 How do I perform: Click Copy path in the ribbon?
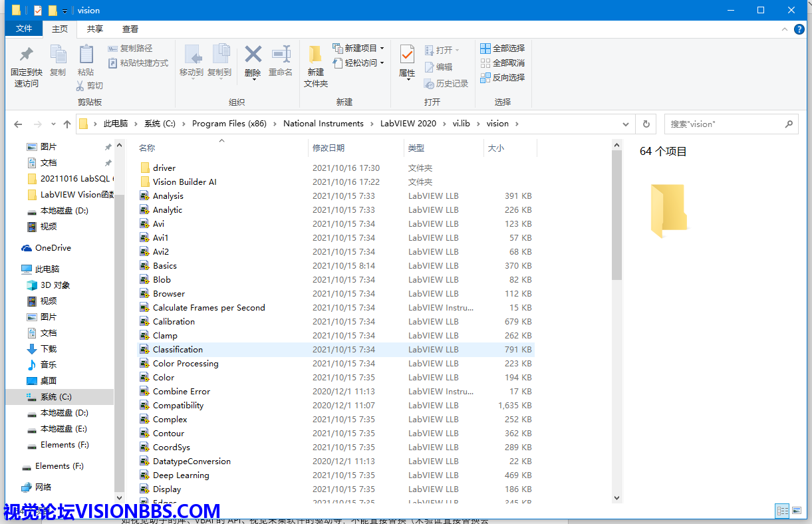(130, 49)
